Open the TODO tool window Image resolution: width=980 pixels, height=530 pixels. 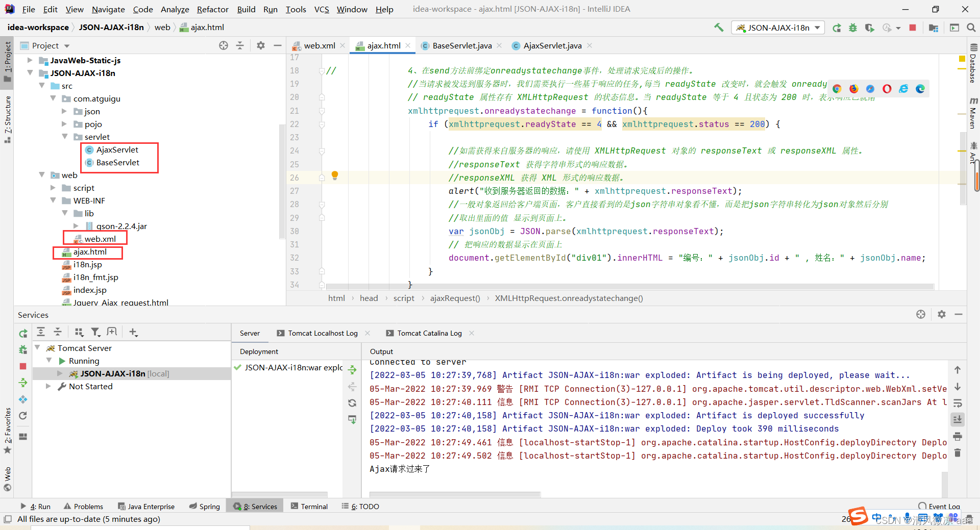tap(360, 506)
